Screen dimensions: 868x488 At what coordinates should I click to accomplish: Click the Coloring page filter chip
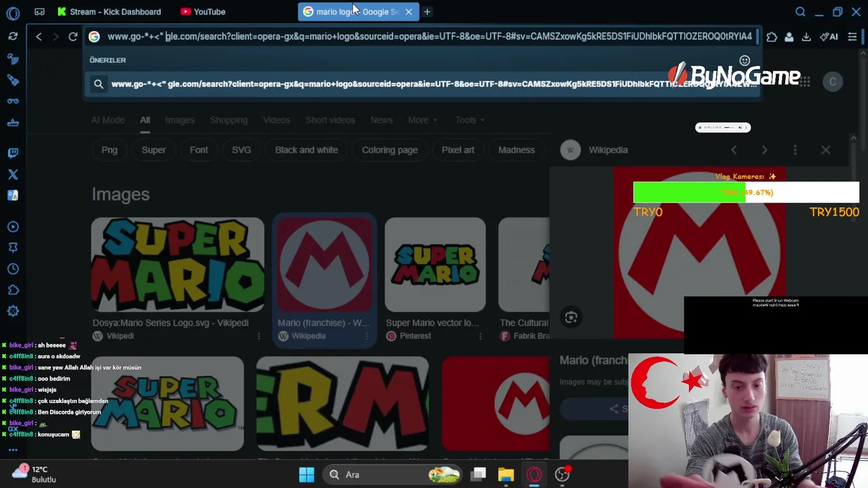(390, 150)
